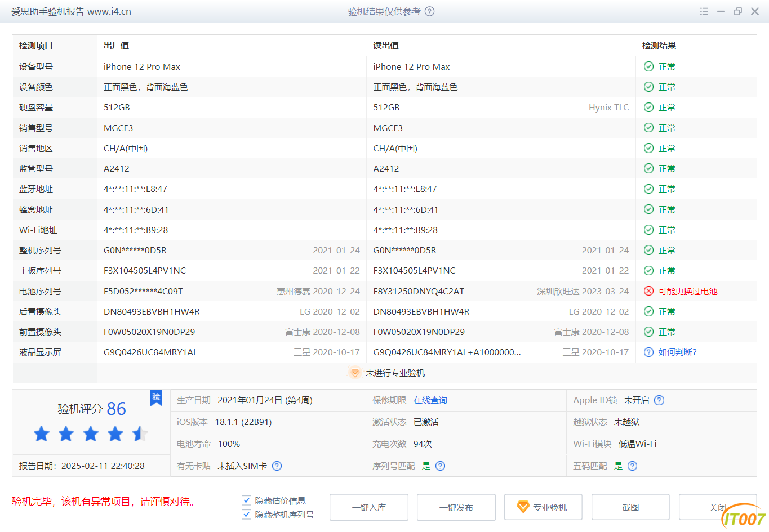Click the battery life 100% value
Image resolution: width=769 pixels, height=532 pixels.
[229, 444]
